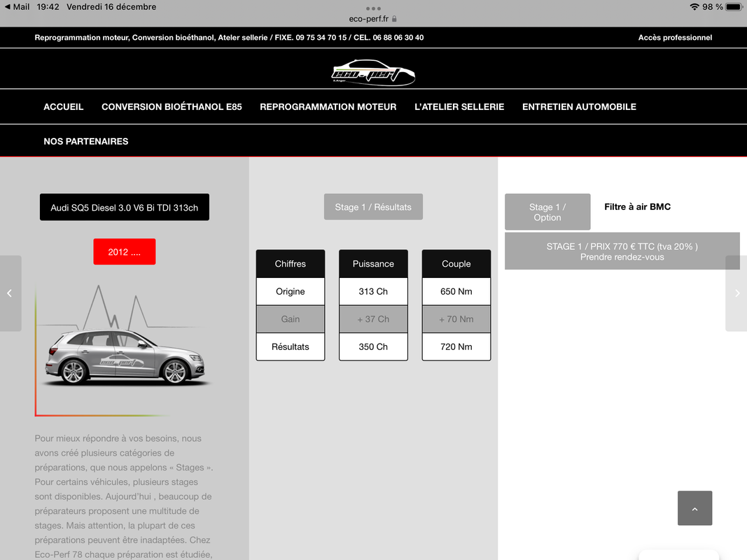Open REPROGRAMMATION MOTEUR menu
Viewport: 747px width, 560px height.
[x=328, y=106]
